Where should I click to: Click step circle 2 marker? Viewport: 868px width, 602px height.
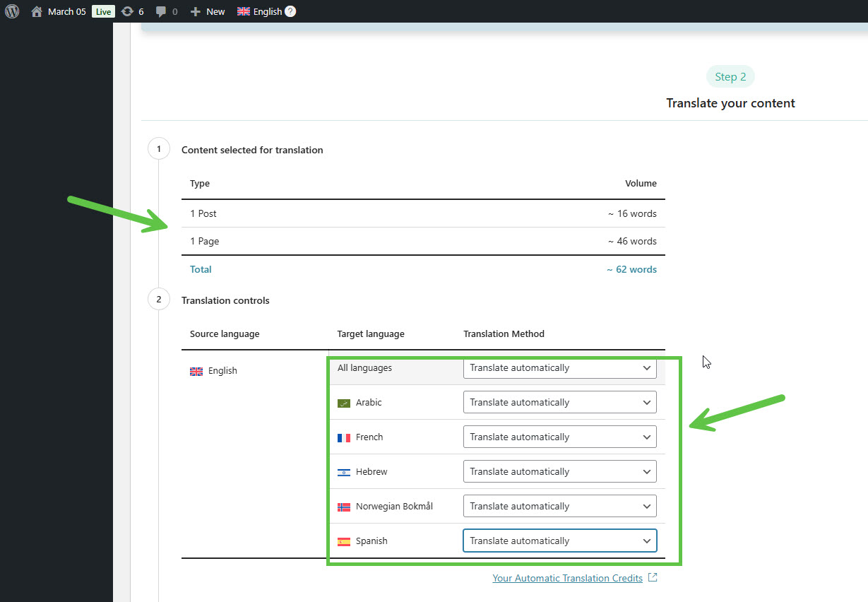159,300
